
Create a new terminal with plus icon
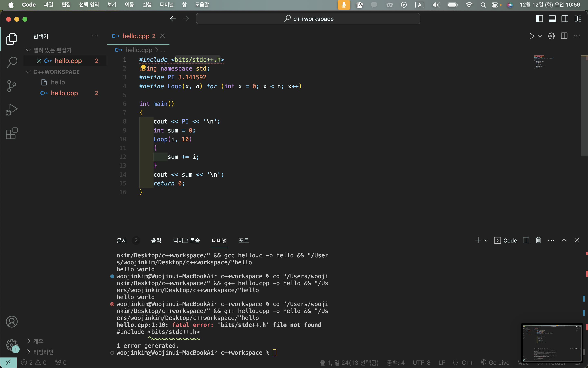pos(478,240)
